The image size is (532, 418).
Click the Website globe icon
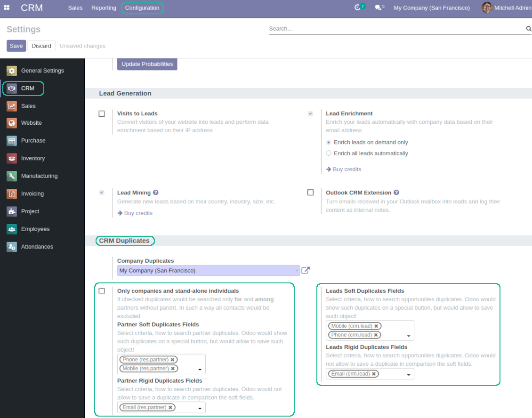pos(12,123)
